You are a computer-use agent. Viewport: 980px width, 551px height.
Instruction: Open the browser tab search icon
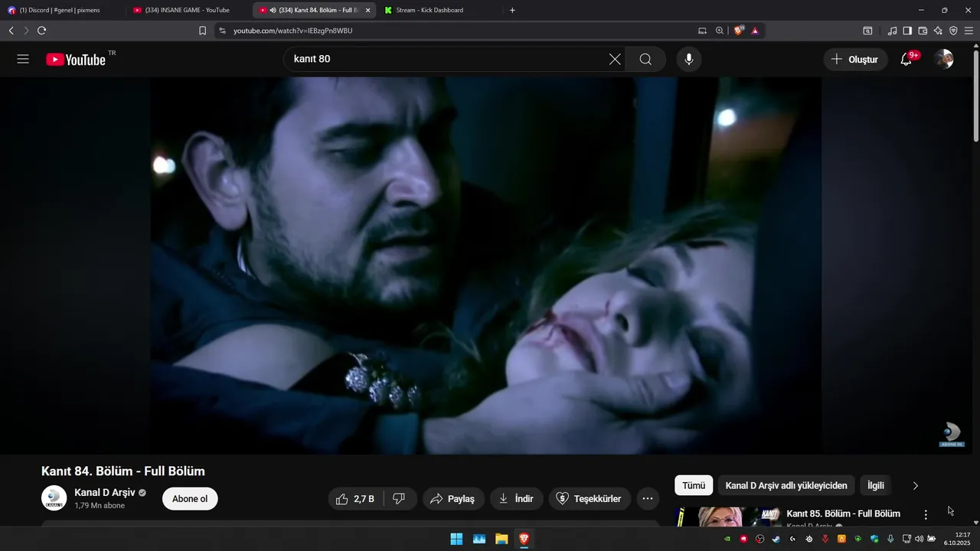(x=867, y=31)
